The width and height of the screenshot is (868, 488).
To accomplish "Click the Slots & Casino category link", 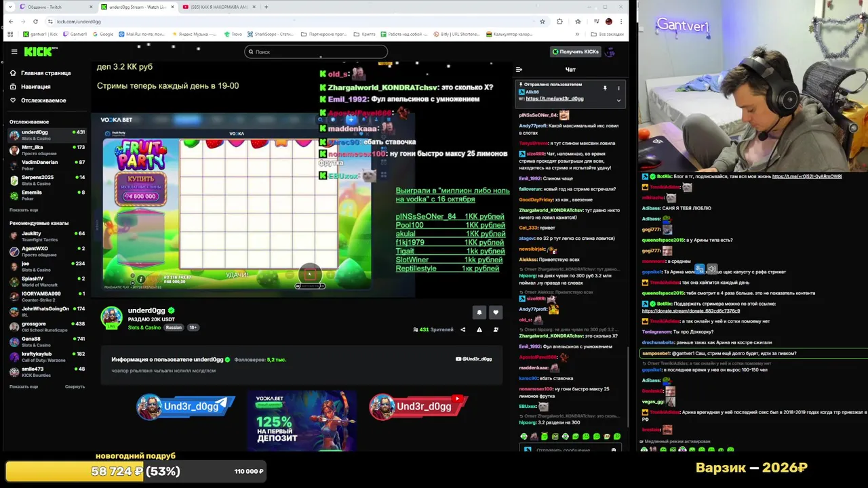I will 144,327.
